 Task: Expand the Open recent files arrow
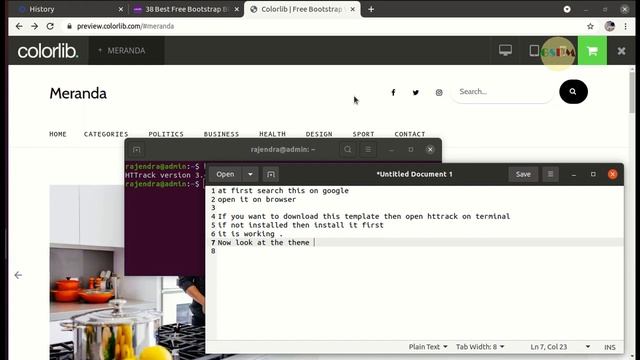click(250, 174)
